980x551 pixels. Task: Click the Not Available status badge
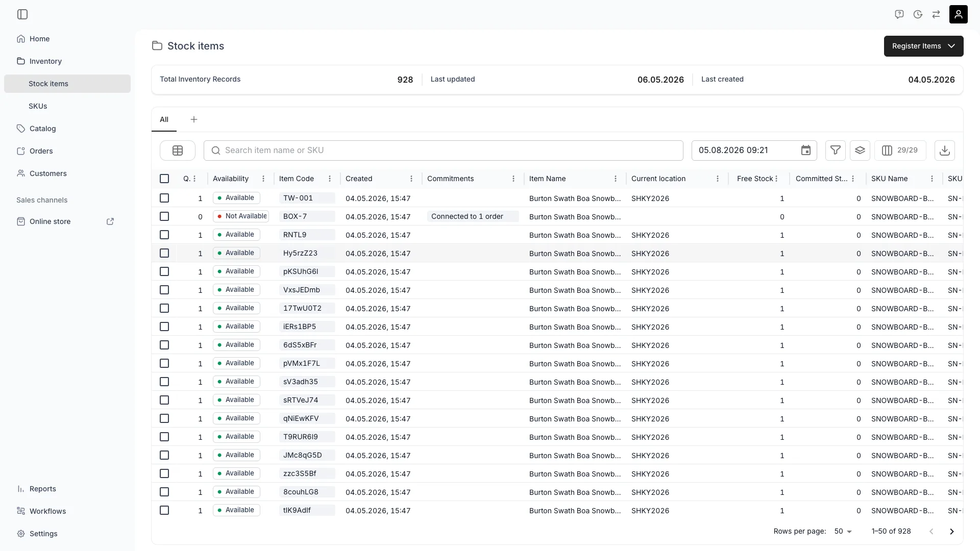(241, 216)
